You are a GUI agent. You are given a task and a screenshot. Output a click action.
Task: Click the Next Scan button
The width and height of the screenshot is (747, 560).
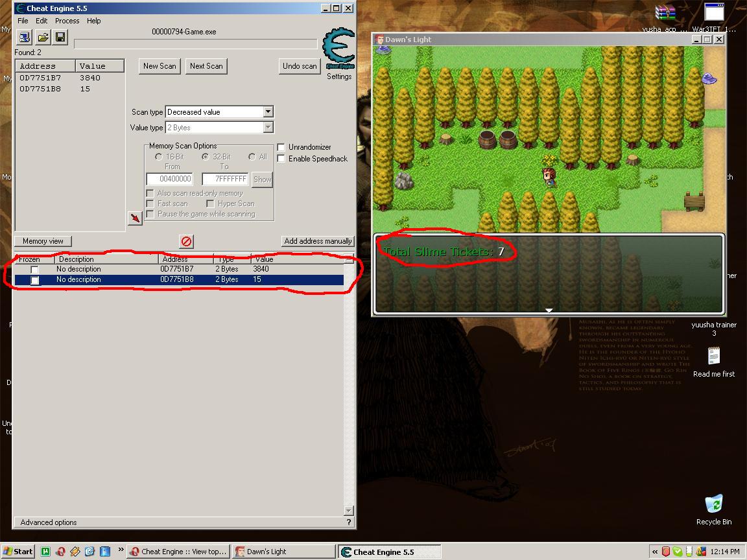click(206, 66)
